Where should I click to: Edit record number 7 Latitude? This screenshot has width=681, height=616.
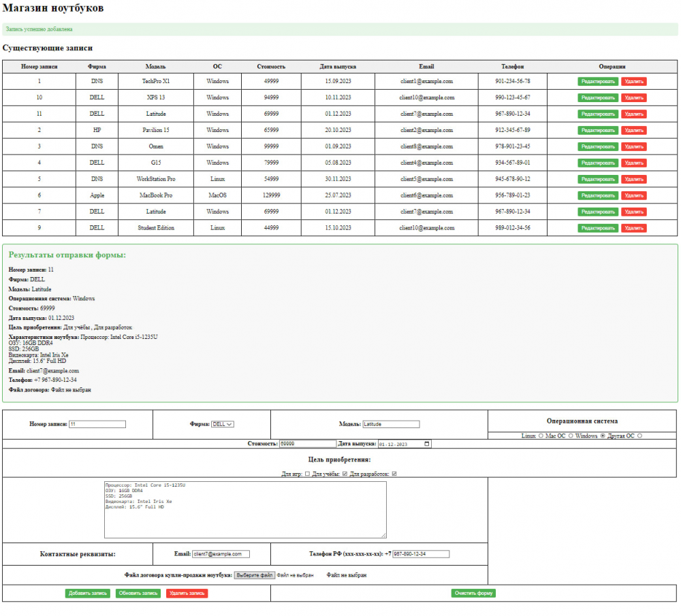pyautogui.click(x=598, y=212)
